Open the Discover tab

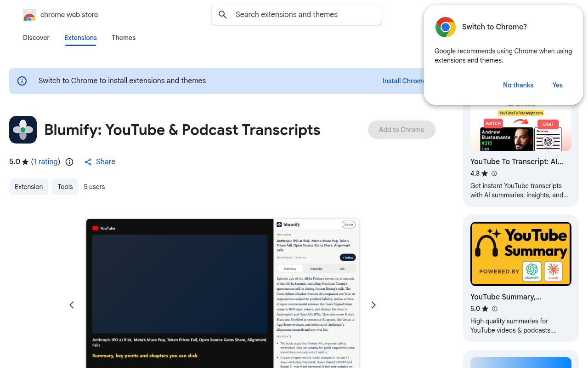pyautogui.click(x=36, y=38)
